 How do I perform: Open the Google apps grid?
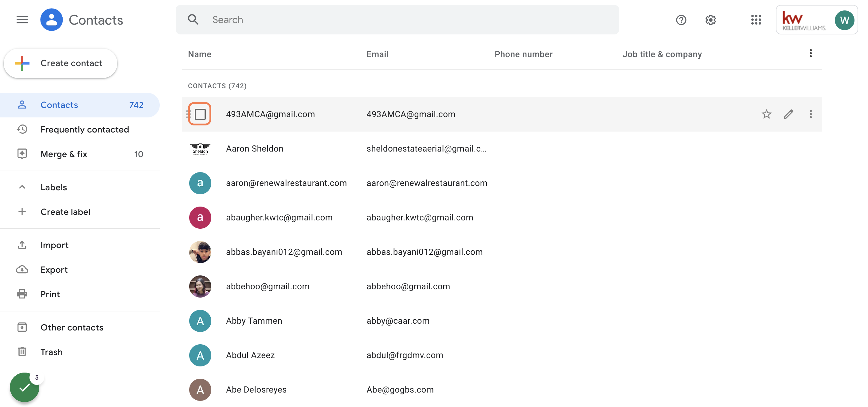(756, 20)
